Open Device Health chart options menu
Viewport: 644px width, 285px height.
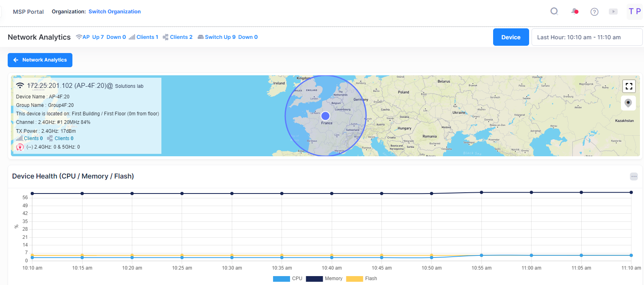[634, 177]
